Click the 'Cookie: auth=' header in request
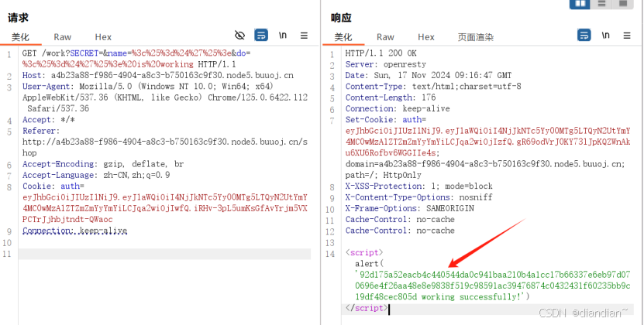This screenshot has width=644, height=325. (x=53, y=186)
